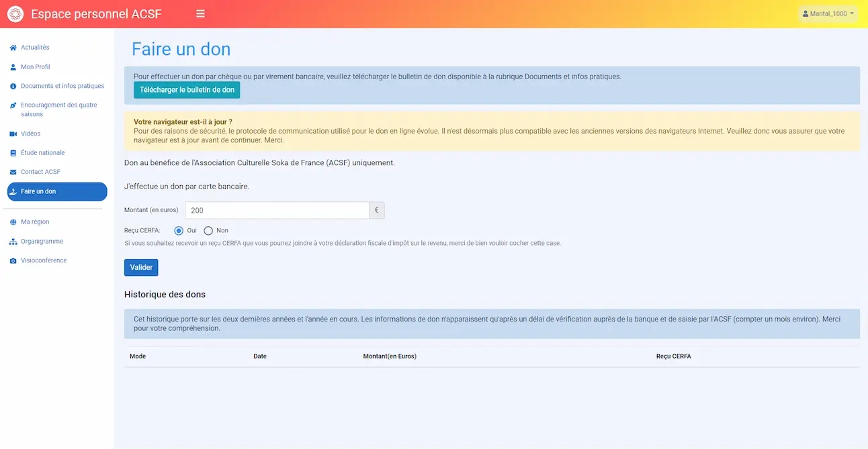Click the sitemap icon beside Organigramme
Screen dimensions: 868x449
coord(13,242)
